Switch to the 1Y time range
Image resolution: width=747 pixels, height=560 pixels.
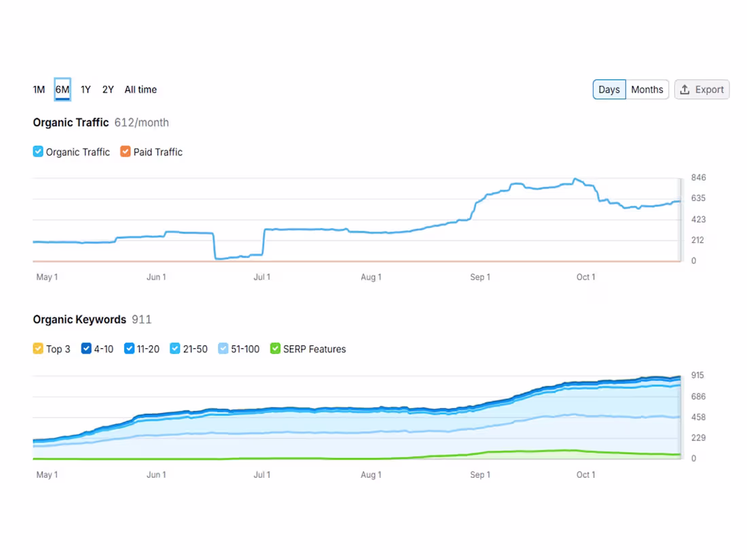(x=86, y=90)
